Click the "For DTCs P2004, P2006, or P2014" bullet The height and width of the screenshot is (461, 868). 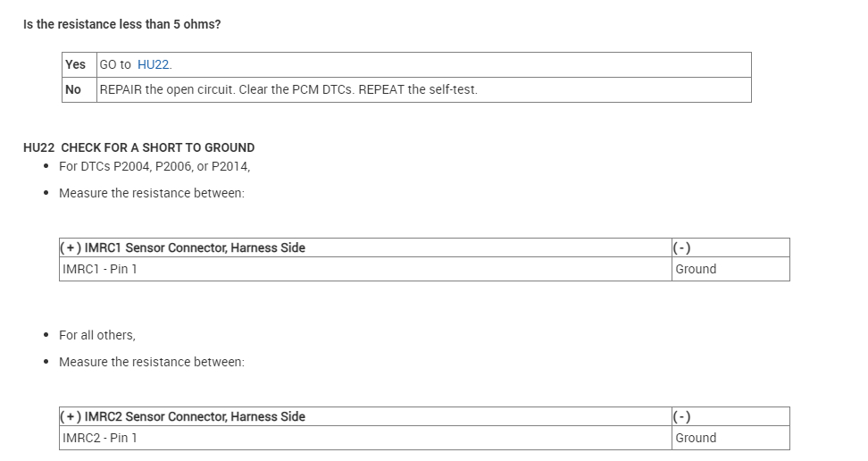click(x=154, y=166)
